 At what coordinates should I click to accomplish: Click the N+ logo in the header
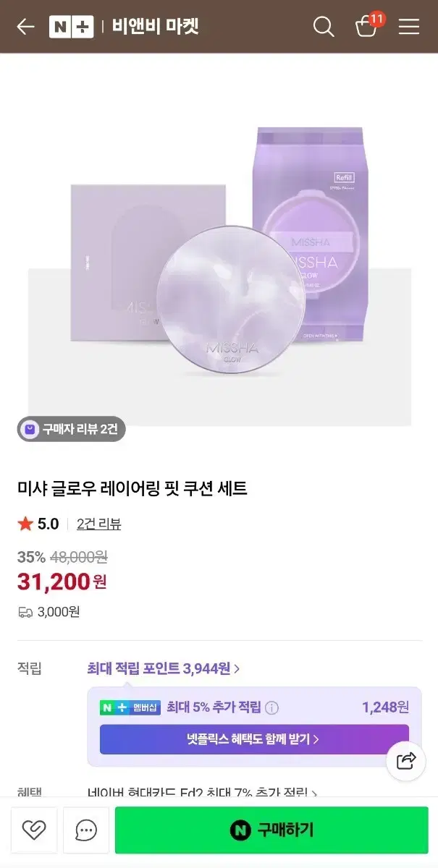(72, 26)
